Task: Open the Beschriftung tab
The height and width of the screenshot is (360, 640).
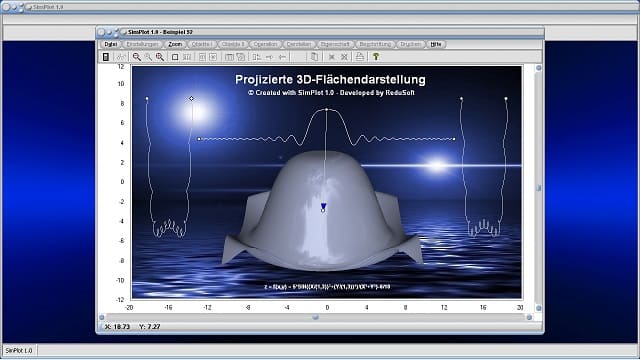Action: coord(375,44)
